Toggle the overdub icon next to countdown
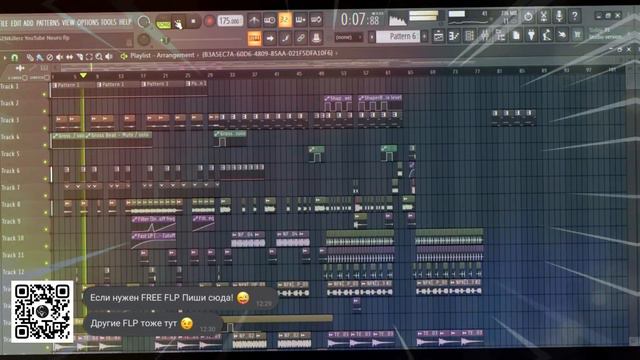 [x=300, y=20]
